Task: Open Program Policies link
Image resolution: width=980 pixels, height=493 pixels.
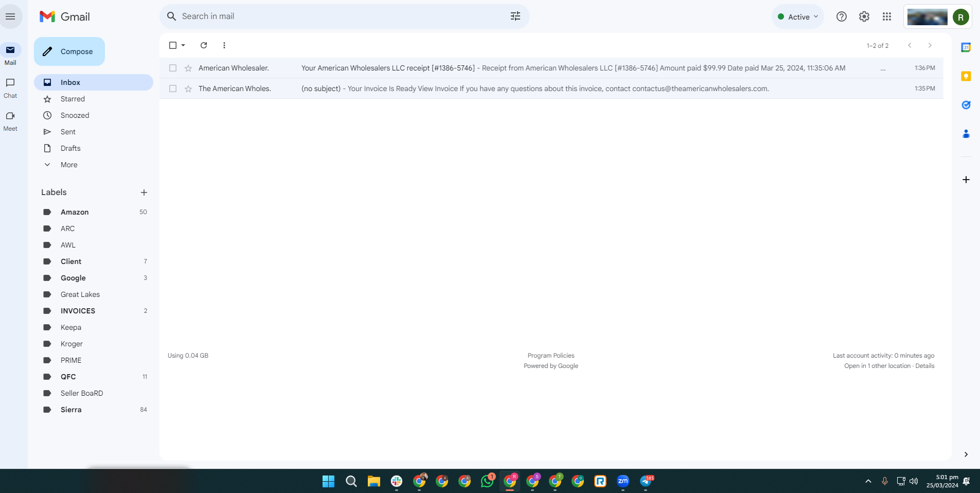Action: pos(551,356)
